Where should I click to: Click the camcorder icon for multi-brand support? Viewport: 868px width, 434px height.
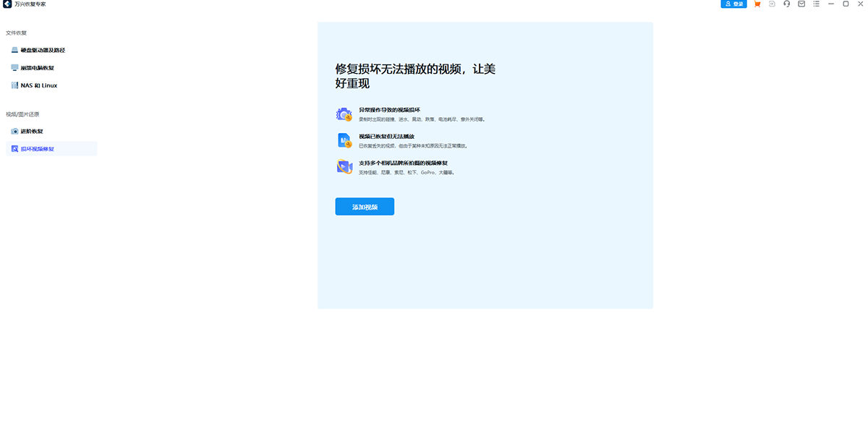pos(344,167)
